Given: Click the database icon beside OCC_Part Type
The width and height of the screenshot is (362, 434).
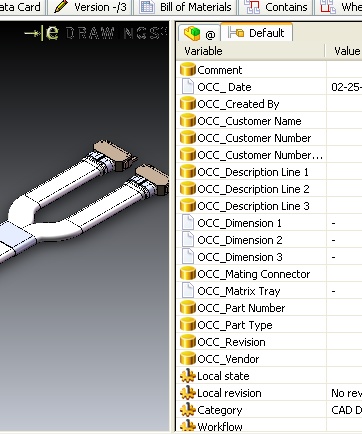Looking at the screenshot, I should [x=187, y=324].
